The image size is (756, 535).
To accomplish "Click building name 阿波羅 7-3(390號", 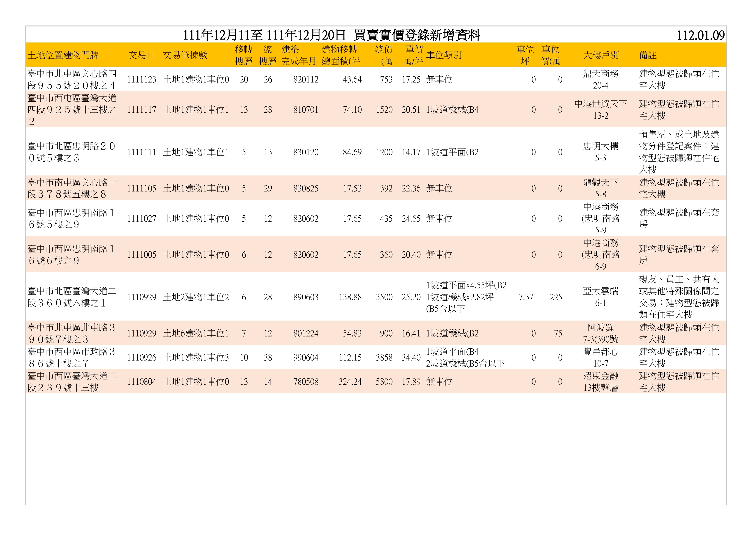I will (x=601, y=333).
